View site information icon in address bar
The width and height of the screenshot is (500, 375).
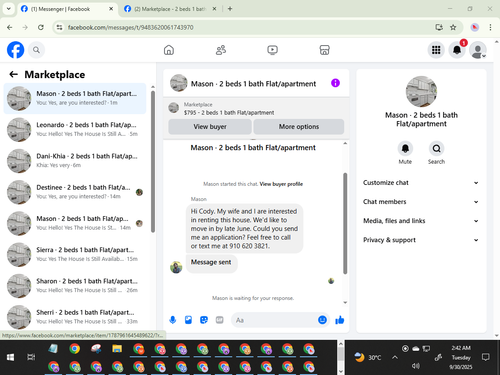(x=59, y=27)
